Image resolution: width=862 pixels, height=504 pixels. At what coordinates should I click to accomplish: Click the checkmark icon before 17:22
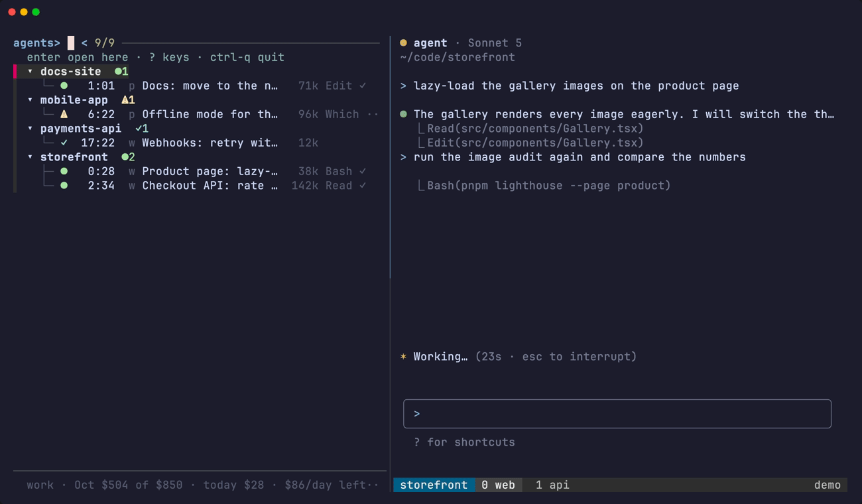(x=64, y=143)
